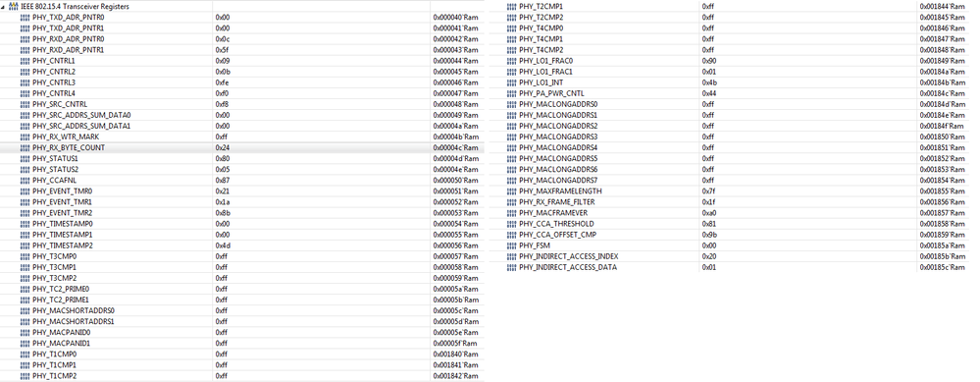The image size is (980, 382).
Task: Click the register icon beside PHY_RX_WTR_MARK
Action: pos(25,136)
